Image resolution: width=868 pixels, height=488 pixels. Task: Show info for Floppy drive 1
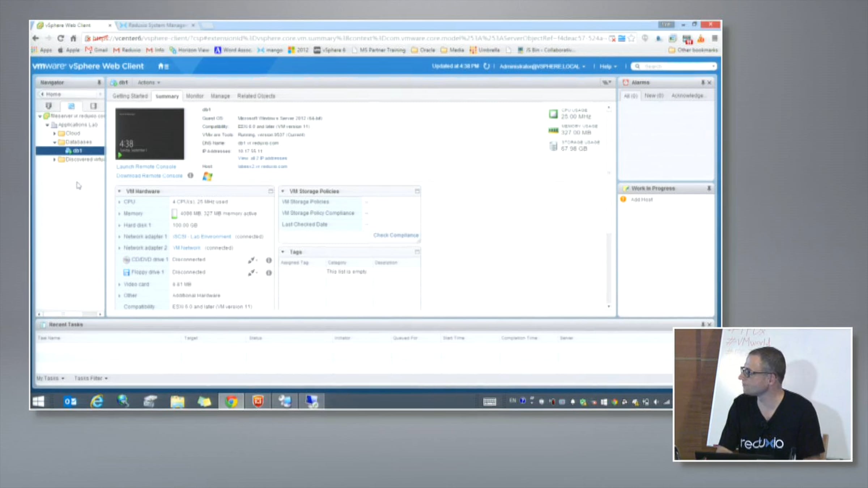point(269,273)
